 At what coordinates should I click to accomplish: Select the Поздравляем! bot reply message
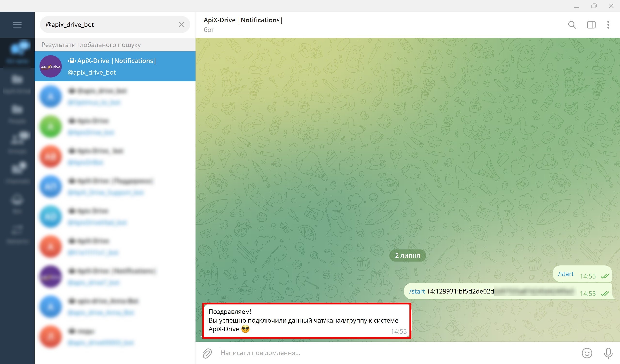(x=306, y=321)
